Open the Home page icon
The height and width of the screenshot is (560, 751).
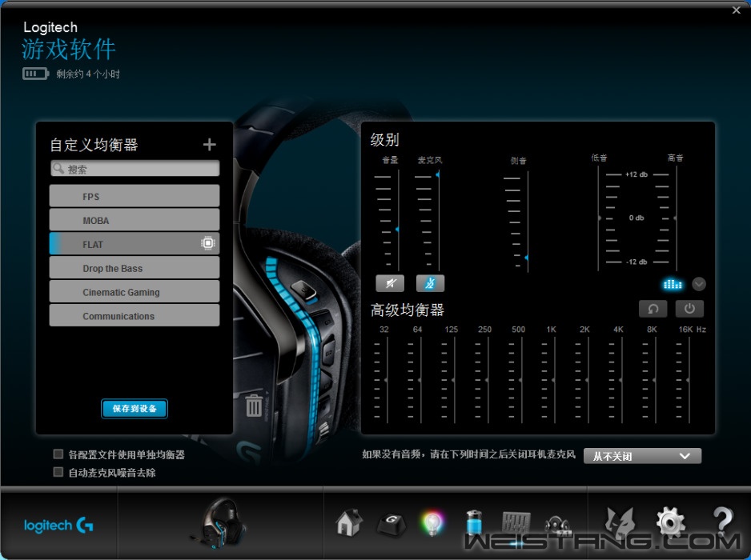click(349, 522)
